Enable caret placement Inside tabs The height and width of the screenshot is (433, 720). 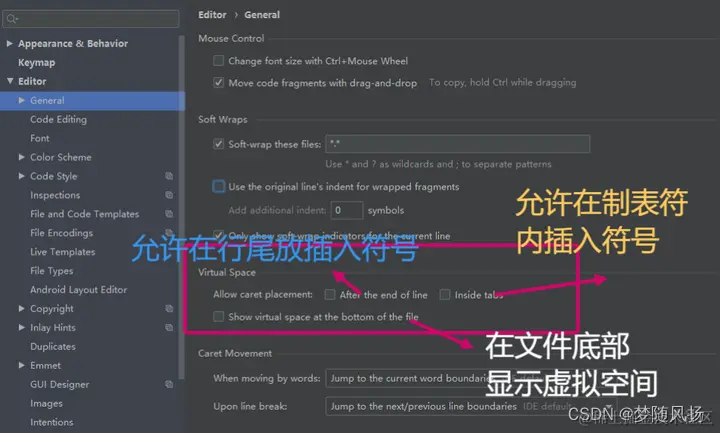point(445,294)
